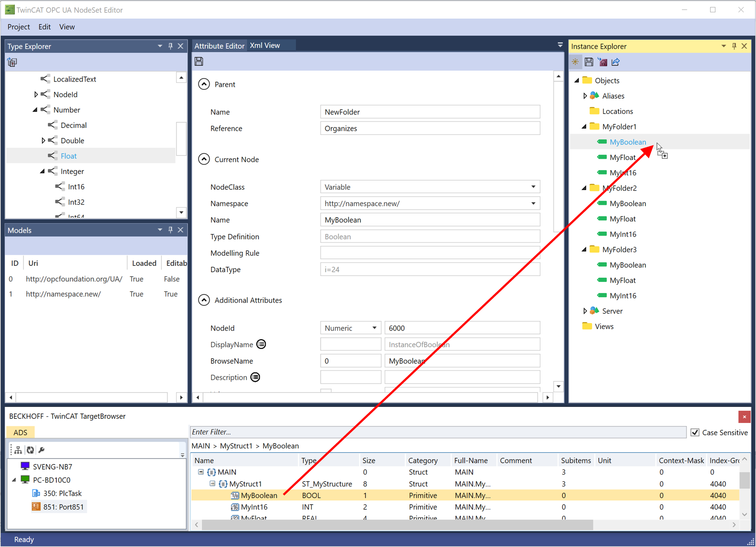Open the Edit menu

pos(44,27)
